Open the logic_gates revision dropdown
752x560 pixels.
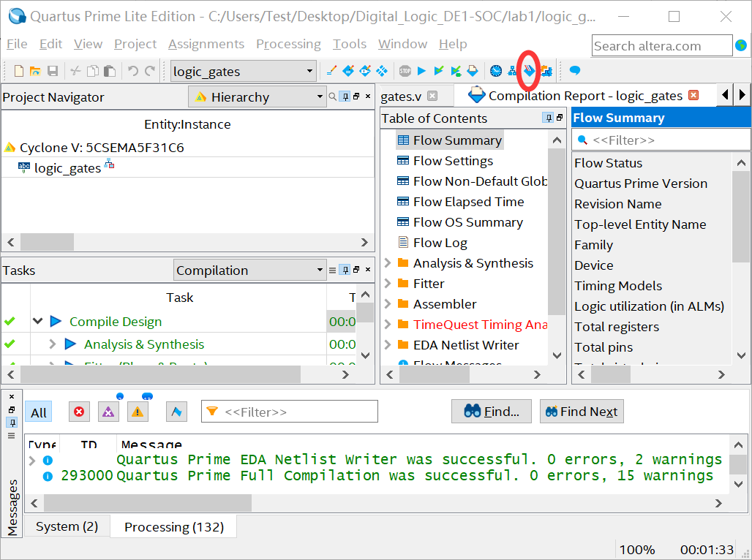[309, 71]
